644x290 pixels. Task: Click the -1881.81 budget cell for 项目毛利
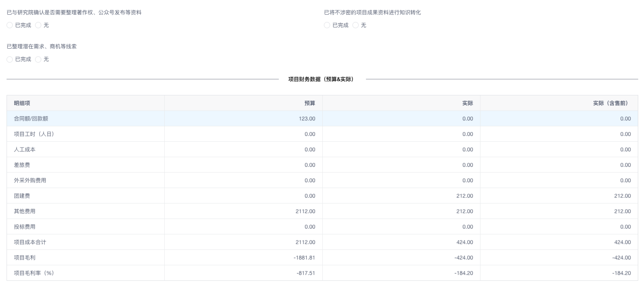coord(304,258)
